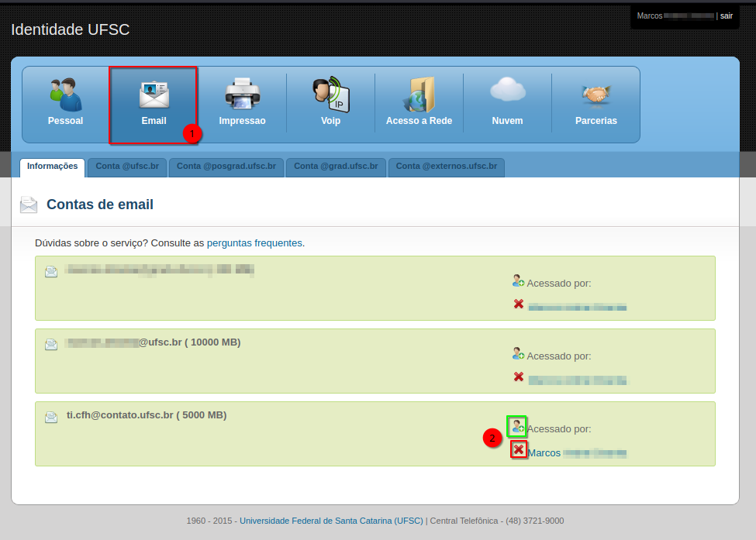Click the Marcos username in the top bar
The image size is (756, 540).
pyautogui.click(x=675, y=16)
